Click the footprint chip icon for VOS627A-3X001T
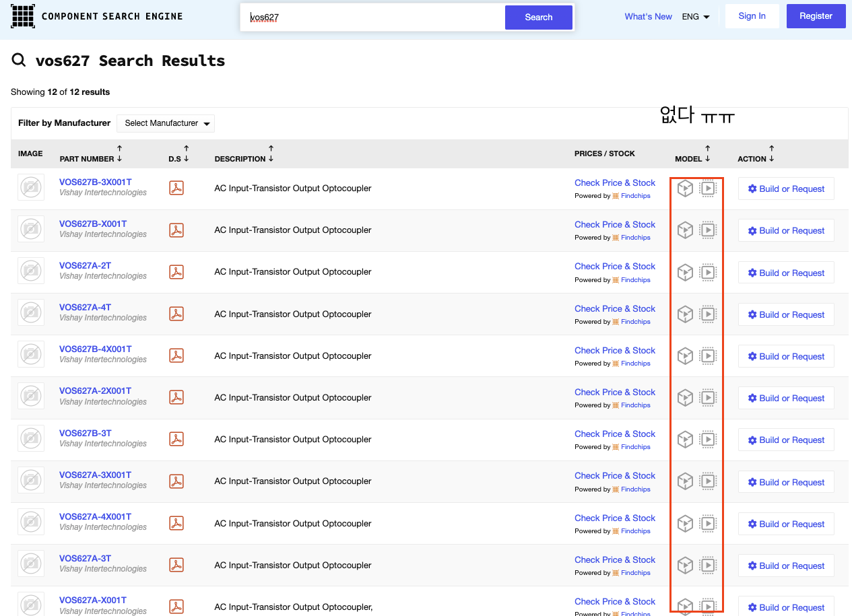Screen dimensions: 852x616 coord(708,481)
